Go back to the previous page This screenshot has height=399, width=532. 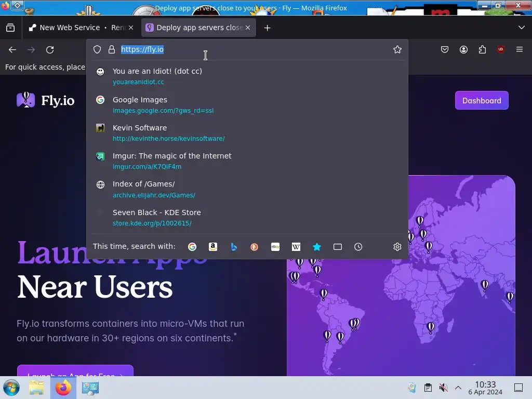pos(12,50)
